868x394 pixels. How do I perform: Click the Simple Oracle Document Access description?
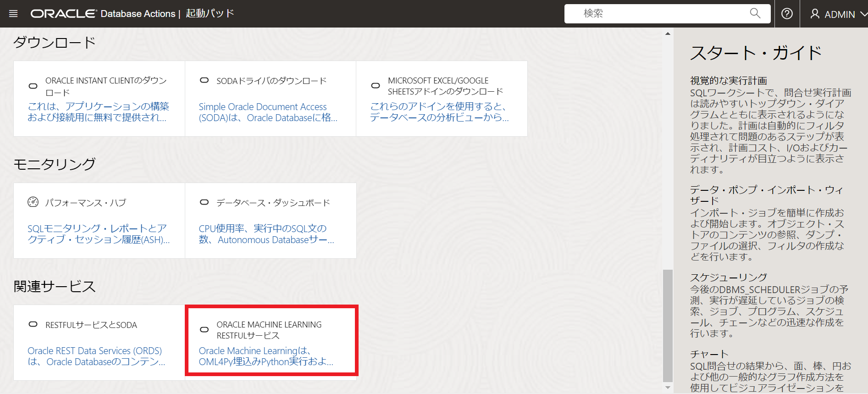pos(268,112)
